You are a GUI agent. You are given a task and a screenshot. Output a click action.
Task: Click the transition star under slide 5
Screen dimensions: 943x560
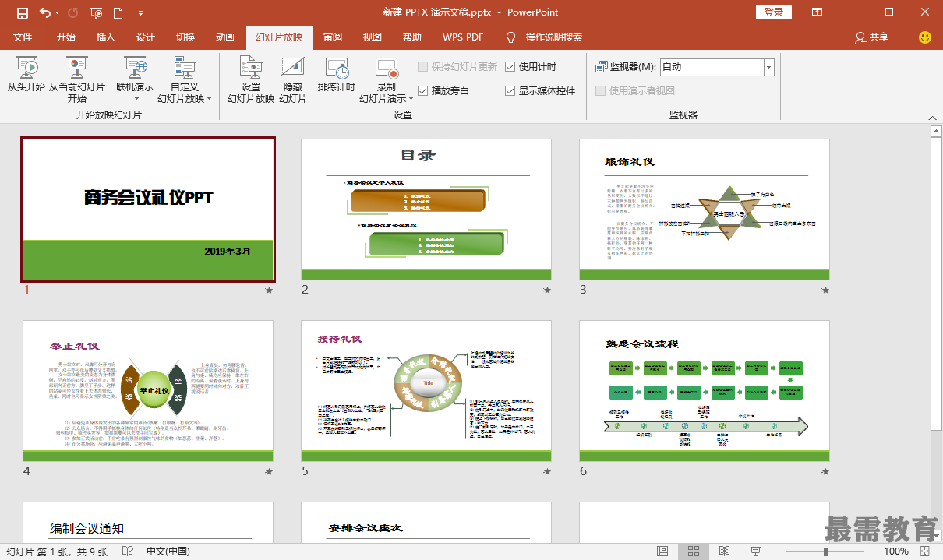point(547,472)
